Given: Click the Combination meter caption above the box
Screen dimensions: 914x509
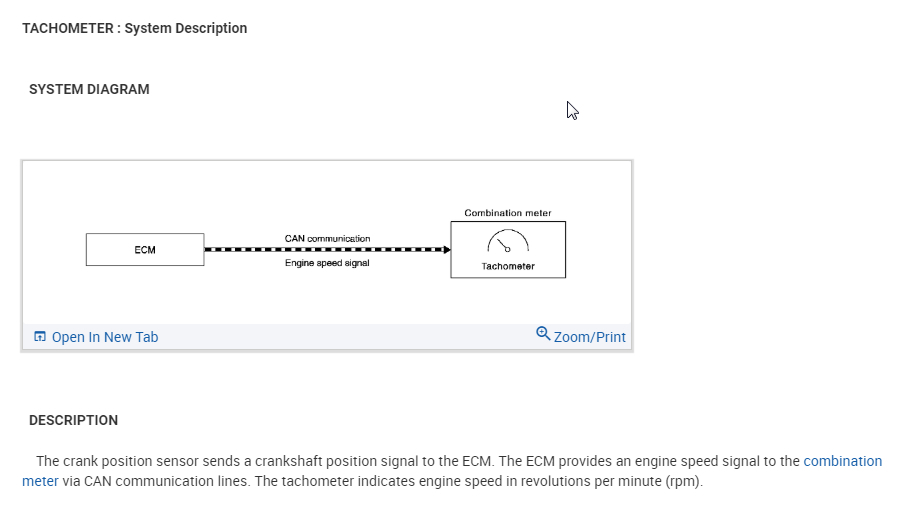Looking at the screenshot, I should pos(508,213).
